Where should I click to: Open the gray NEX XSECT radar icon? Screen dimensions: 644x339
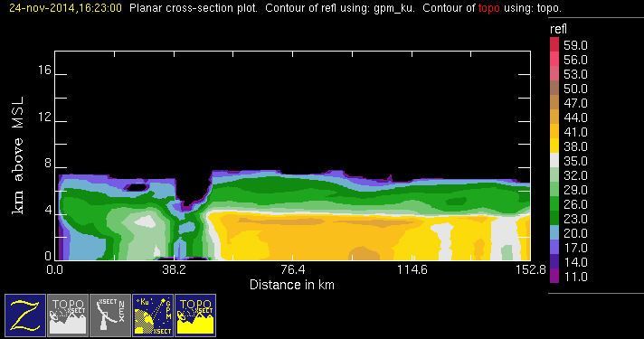click(110, 315)
